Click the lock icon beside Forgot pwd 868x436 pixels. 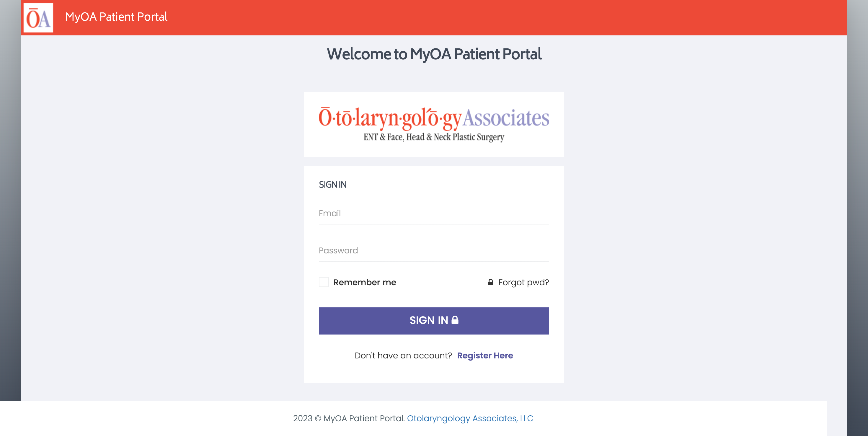[x=490, y=282]
